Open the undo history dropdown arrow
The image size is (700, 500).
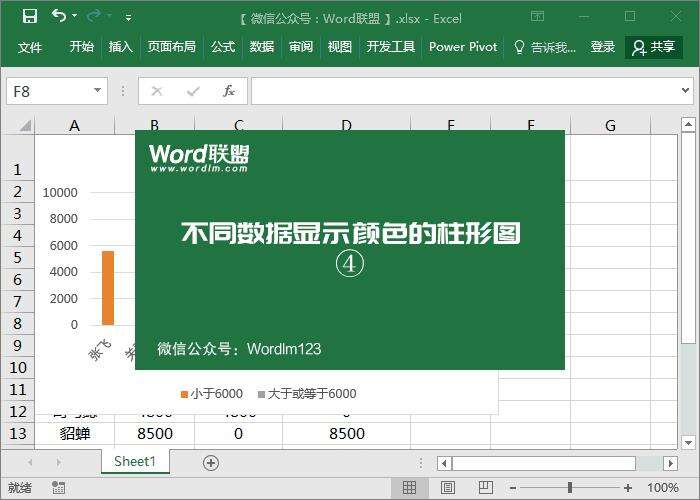[75, 16]
